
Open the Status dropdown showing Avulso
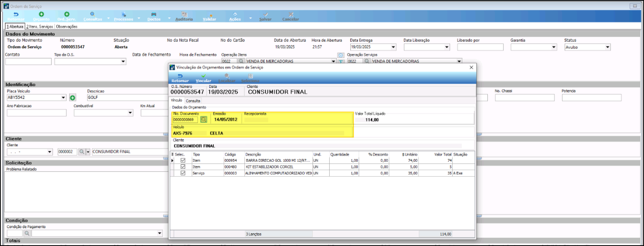pos(607,47)
